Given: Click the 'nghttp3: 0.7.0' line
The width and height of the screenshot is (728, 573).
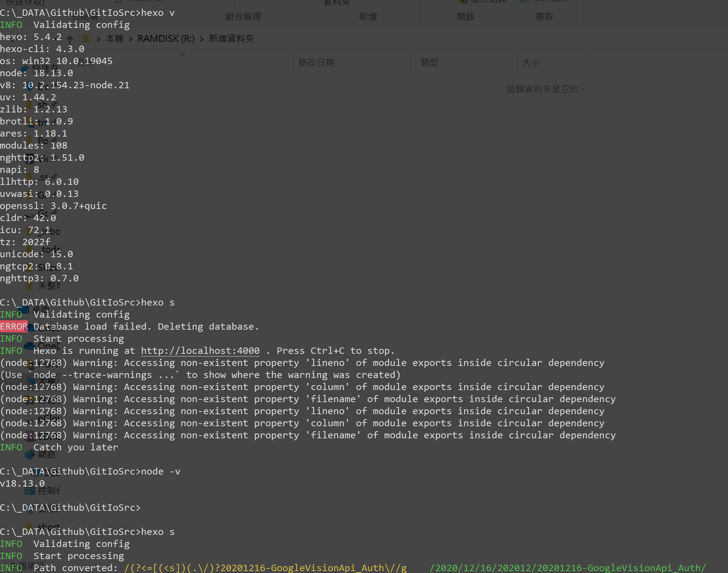Looking at the screenshot, I should (39, 278).
